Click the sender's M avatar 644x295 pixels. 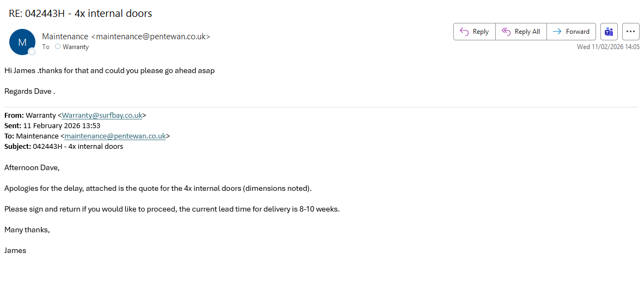(22, 42)
